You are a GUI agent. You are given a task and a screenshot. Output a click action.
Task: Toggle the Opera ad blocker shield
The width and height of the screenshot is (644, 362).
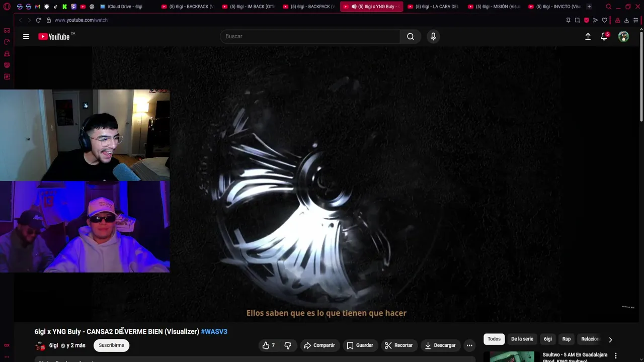pyautogui.click(x=586, y=20)
